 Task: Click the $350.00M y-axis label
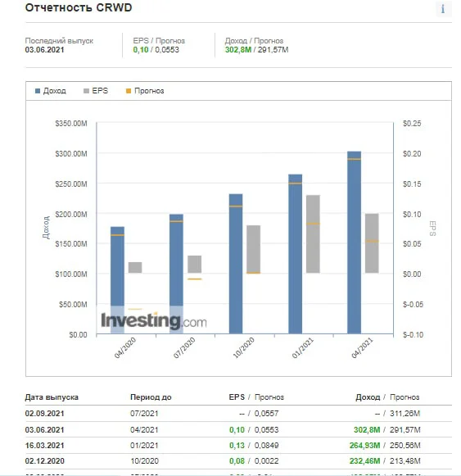point(71,123)
